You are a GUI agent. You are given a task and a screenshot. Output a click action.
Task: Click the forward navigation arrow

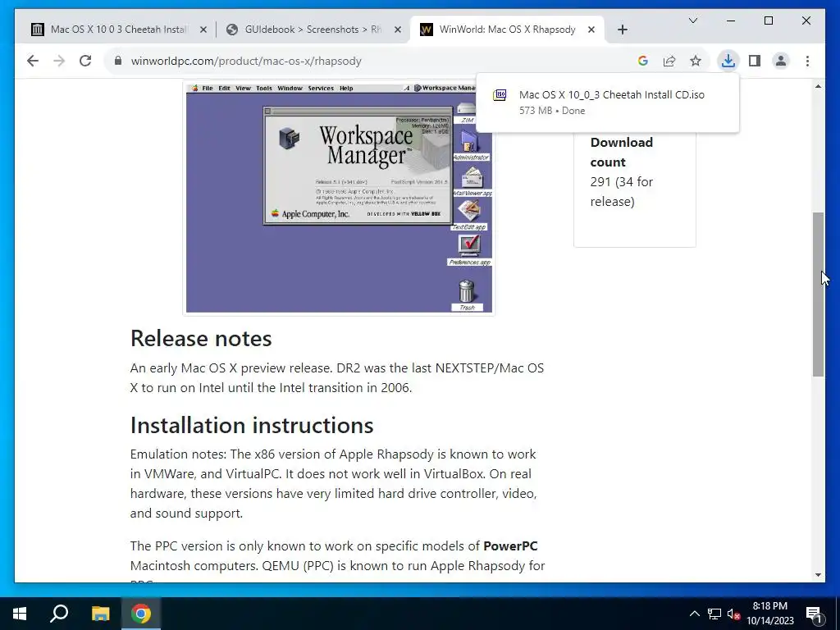[59, 61]
